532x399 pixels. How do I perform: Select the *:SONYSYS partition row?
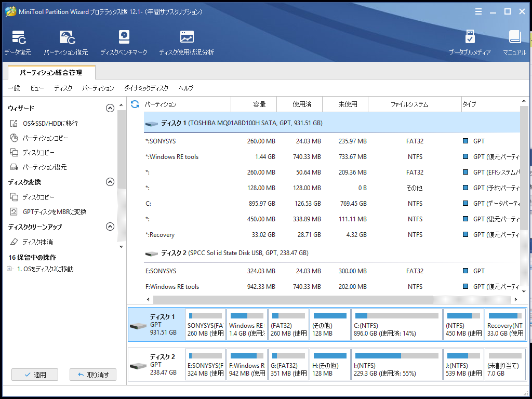click(x=332, y=141)
